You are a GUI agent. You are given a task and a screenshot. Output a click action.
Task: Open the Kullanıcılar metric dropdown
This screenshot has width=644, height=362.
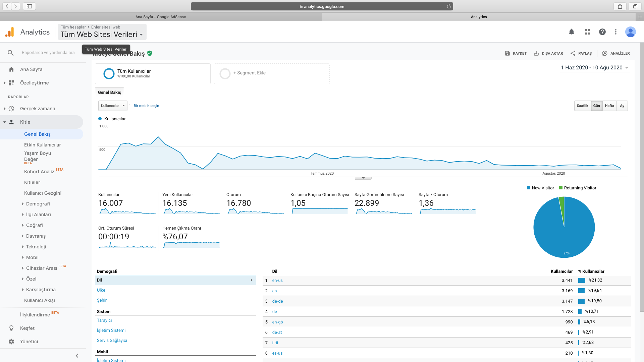(x=113, y=106)
